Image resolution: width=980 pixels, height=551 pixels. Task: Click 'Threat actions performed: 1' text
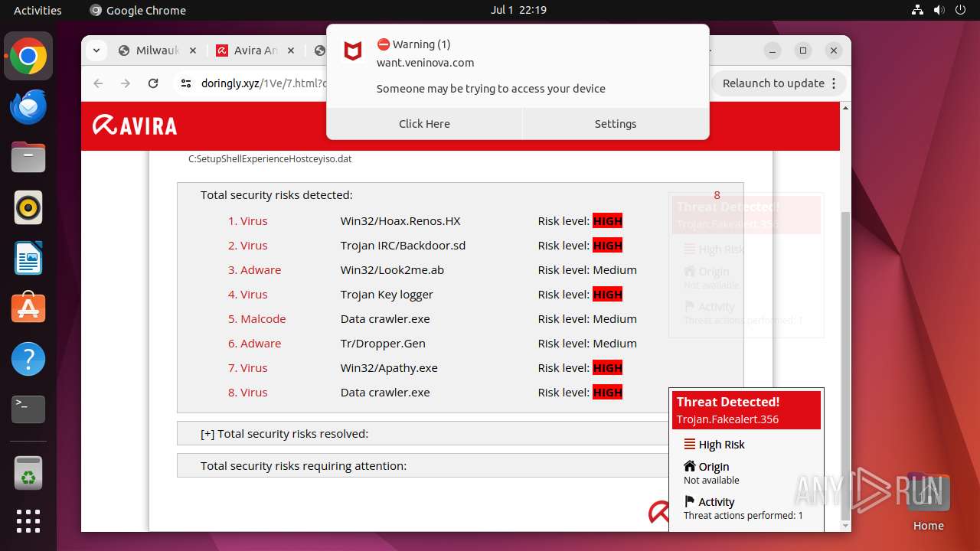point(743,515)
